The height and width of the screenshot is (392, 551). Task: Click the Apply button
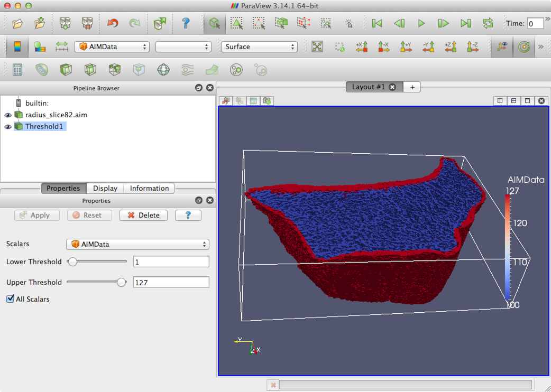(36, 215)
